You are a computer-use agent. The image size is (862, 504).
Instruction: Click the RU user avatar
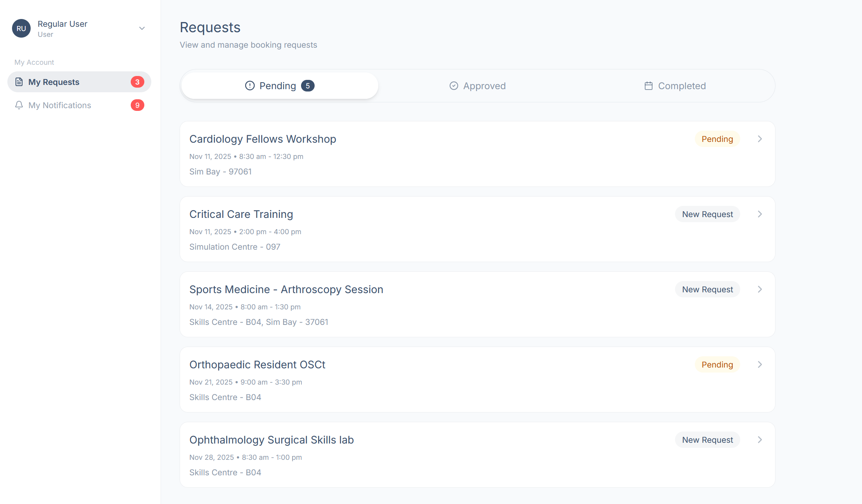click(21, 28)
